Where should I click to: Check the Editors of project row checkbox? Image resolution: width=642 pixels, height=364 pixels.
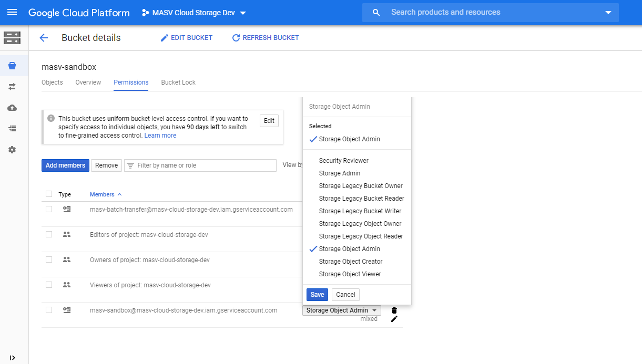click(49, 234)
